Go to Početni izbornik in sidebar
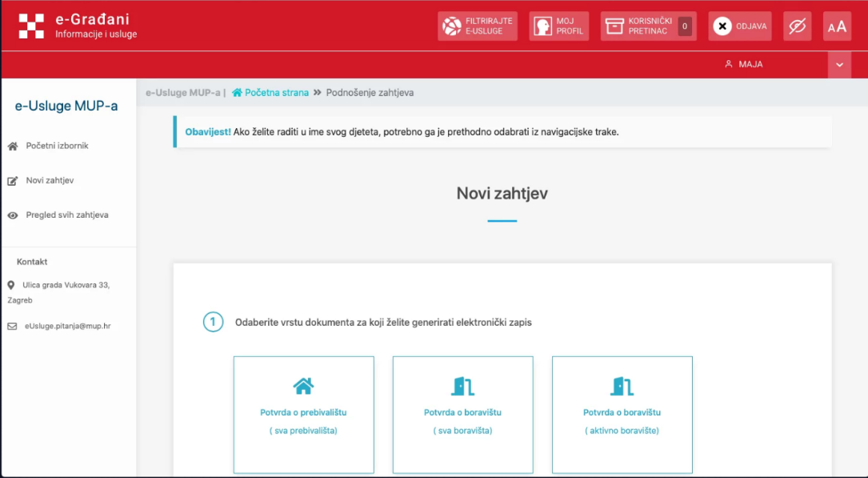The height and width of the screenshot is (478, 868). tap(56, 146)
